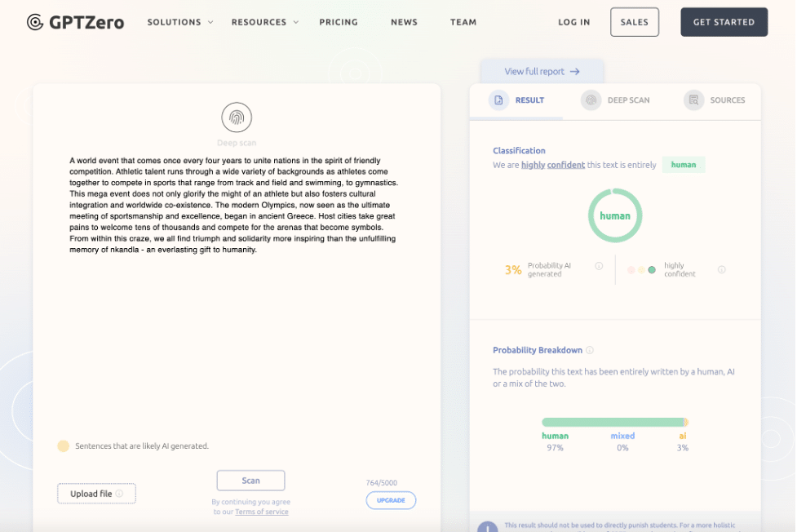
Task: Open the full report link
Action: click(542, 71)
